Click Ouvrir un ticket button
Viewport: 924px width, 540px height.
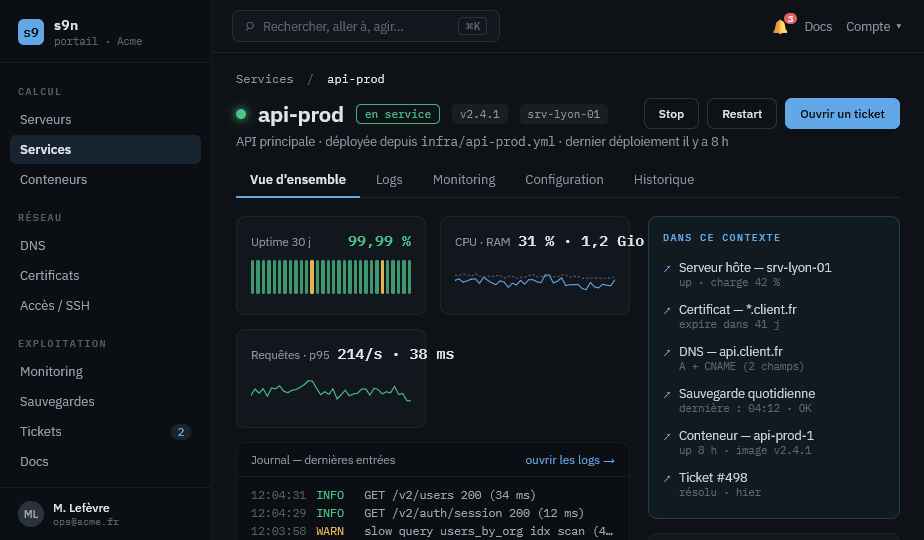(842, 114)
